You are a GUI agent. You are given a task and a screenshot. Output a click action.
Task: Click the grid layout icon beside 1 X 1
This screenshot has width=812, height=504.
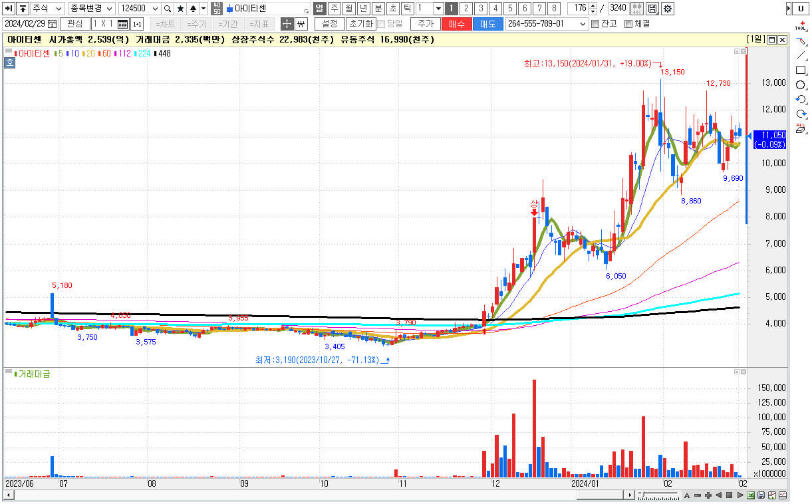point(122,24)
